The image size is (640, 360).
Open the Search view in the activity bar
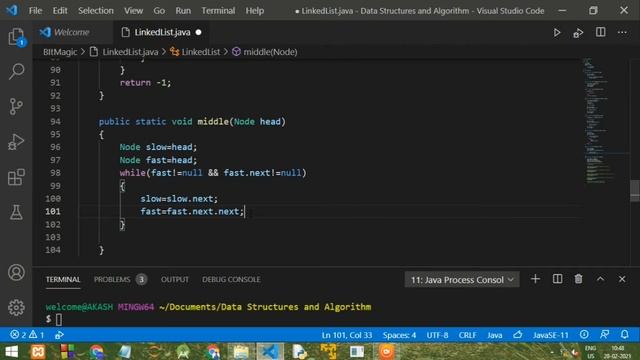[x=16, y=71]
